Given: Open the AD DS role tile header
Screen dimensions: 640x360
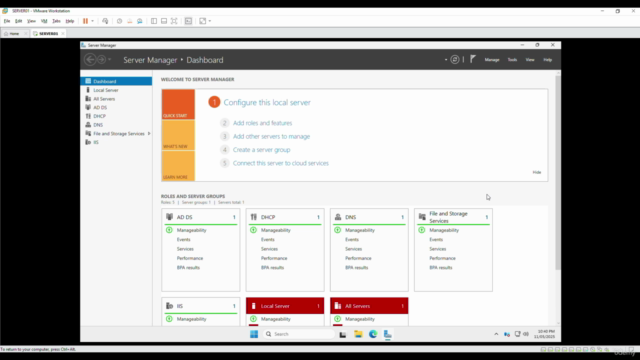Looking at the screenshot, I should pos(201,217).
